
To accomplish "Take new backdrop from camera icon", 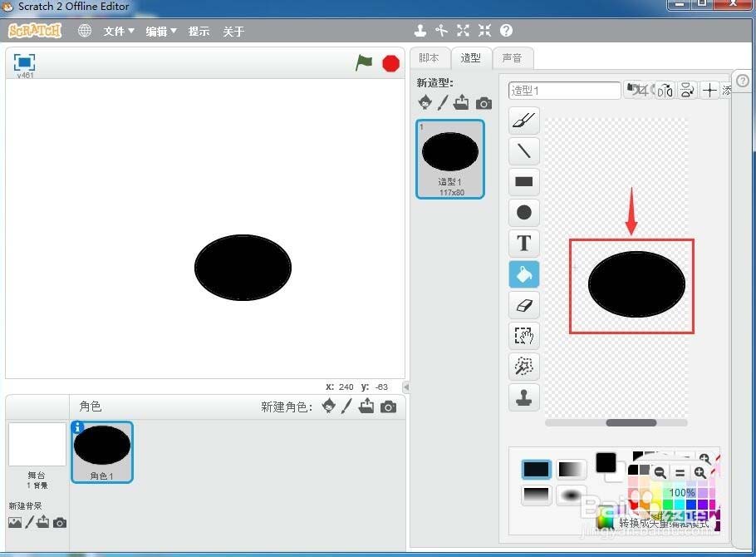I will (60, 523).
